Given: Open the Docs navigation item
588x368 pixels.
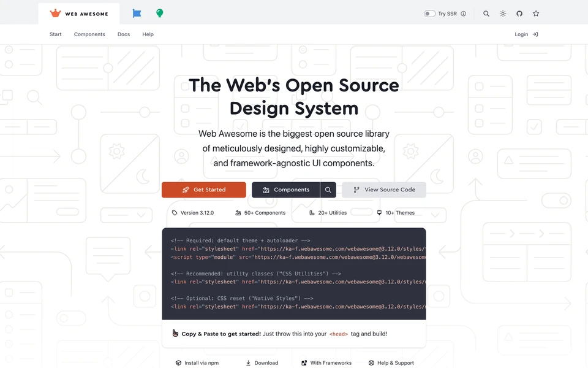Looking at the screenshot, I should coord(123,34).
